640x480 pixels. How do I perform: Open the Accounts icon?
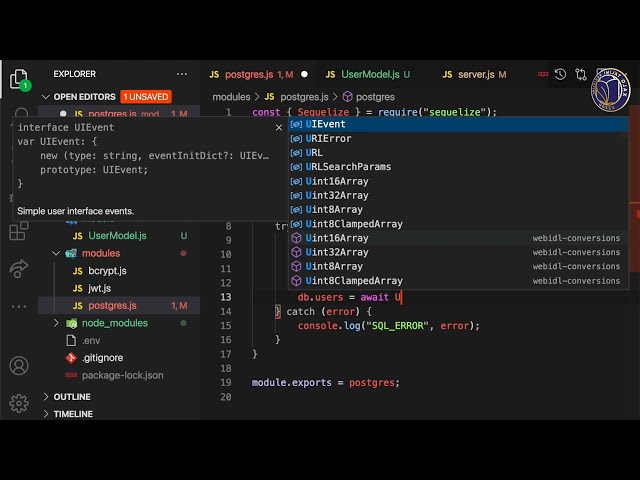pyautogui.click(x=19, y=365)
